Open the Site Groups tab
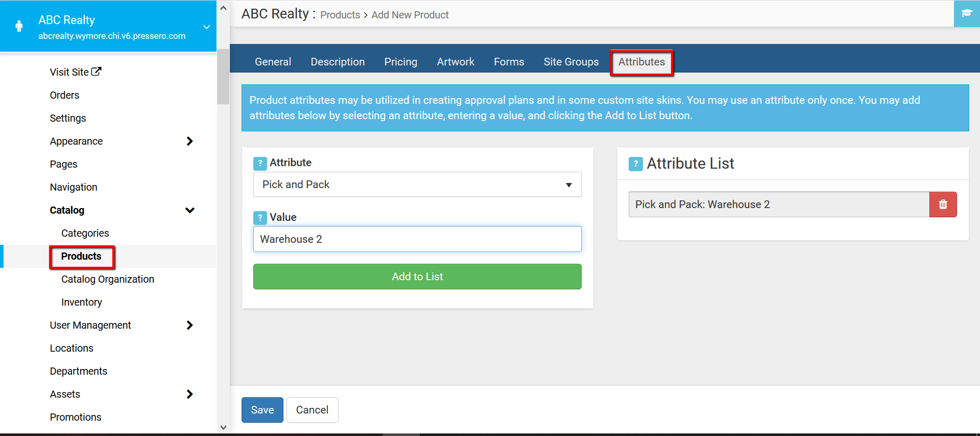This screenshot has width=980, height=436. [x=571, y=62]
